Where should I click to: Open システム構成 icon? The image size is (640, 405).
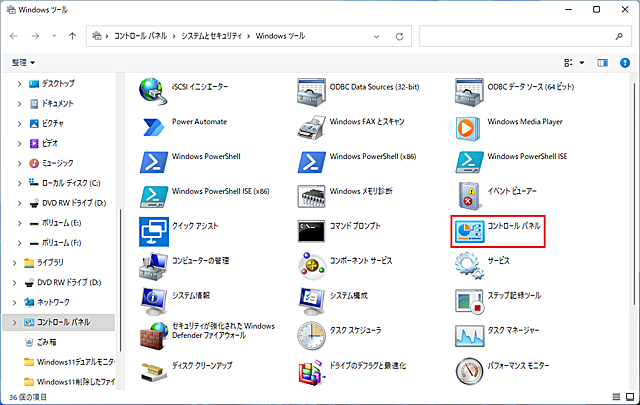click(x=311, y=301)
